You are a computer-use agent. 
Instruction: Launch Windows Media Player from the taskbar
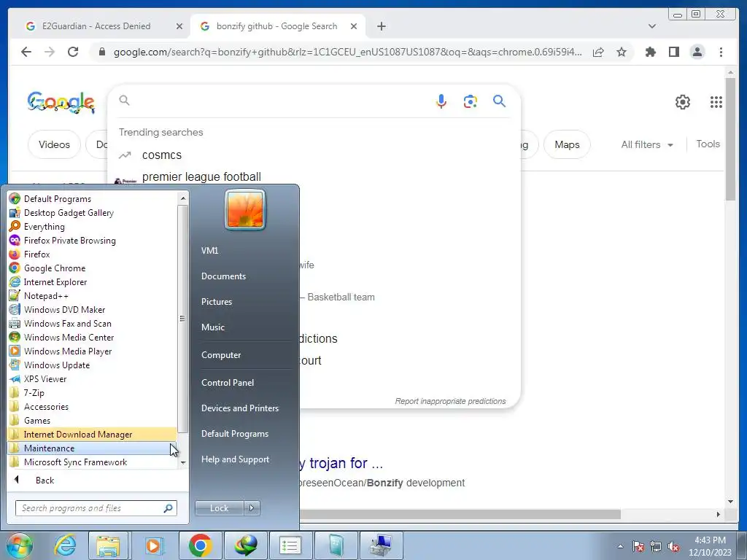tap(153, 545)
